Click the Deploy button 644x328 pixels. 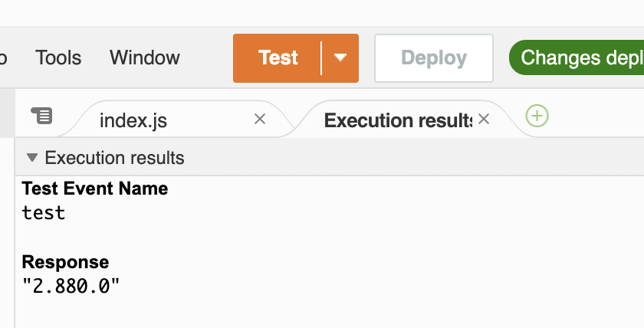[434, 58]
